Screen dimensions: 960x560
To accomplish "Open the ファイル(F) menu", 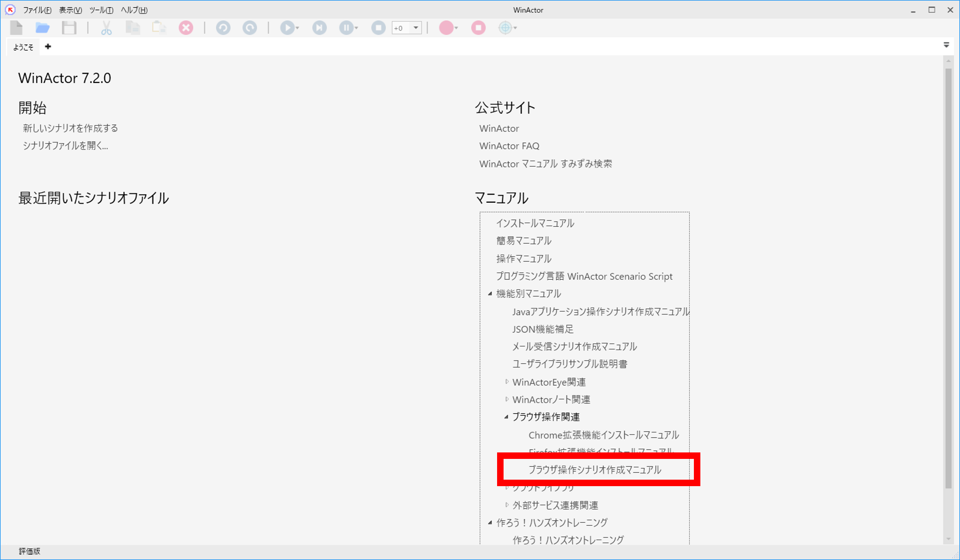I will tap(37, 10).
